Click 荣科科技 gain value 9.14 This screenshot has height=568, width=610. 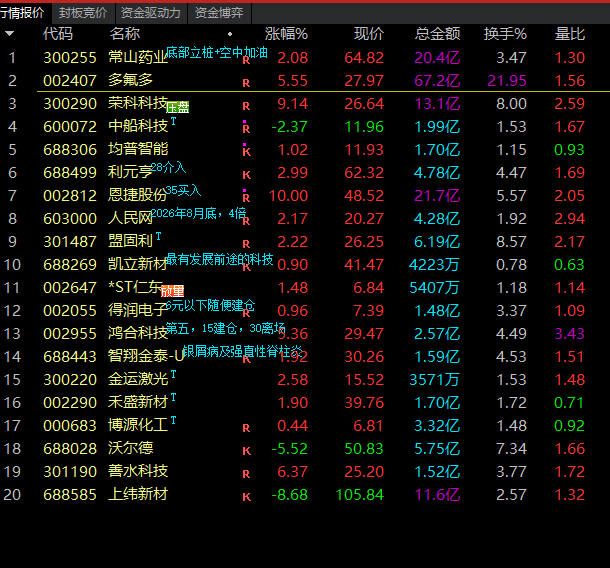pos(293,103)
